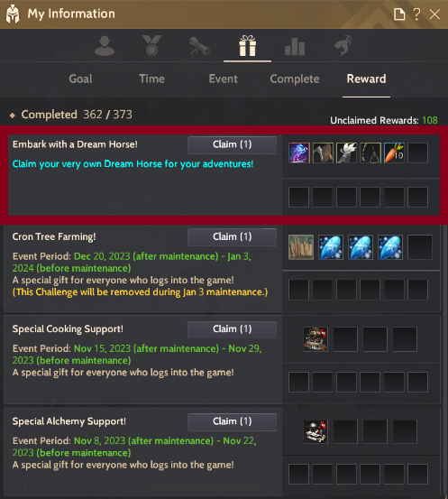Select the fish icon tab

pyautogui.click(x=343, y=45)
